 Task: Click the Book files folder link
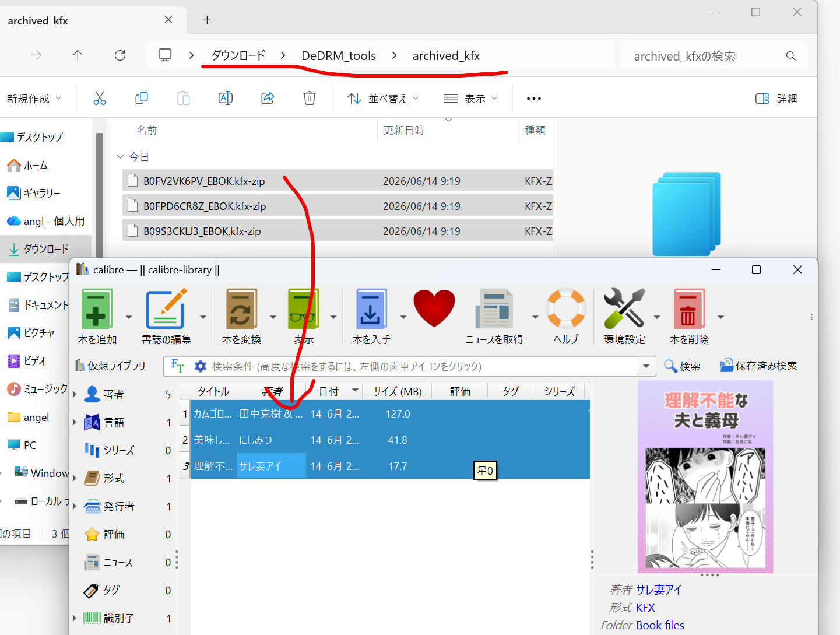tap(660, 625)
